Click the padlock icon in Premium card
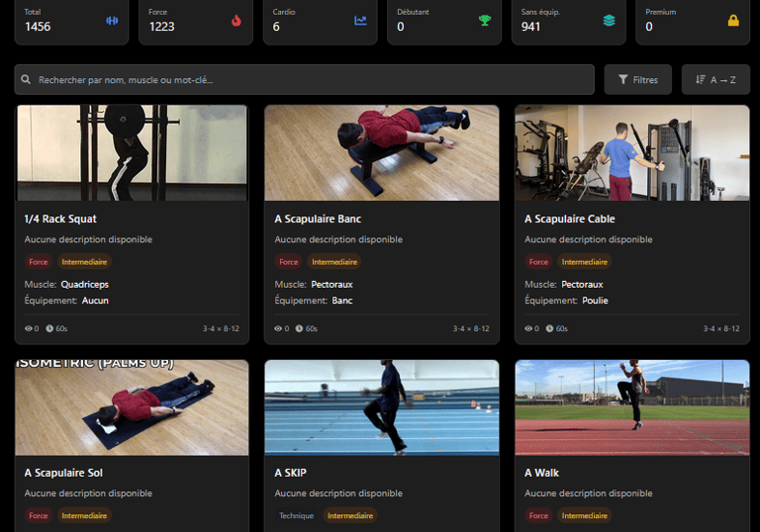The height and width of the screenshot is (532, 760). [x=733, y=21]
